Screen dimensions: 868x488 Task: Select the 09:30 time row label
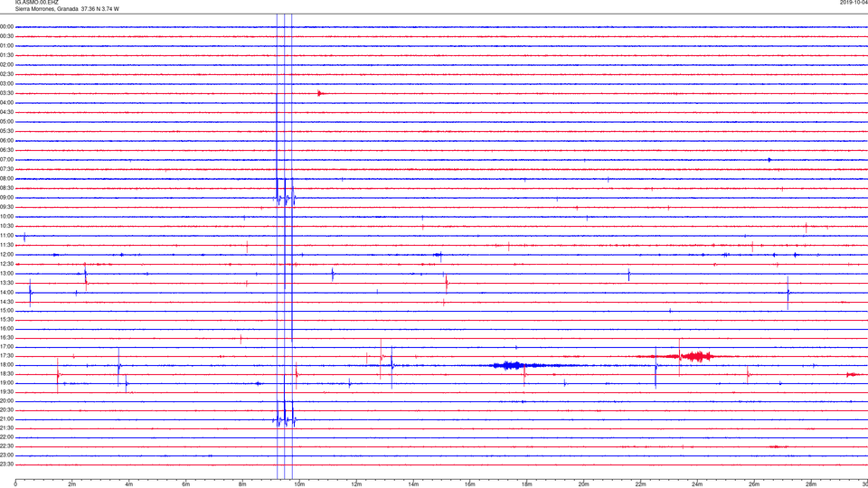6,207
